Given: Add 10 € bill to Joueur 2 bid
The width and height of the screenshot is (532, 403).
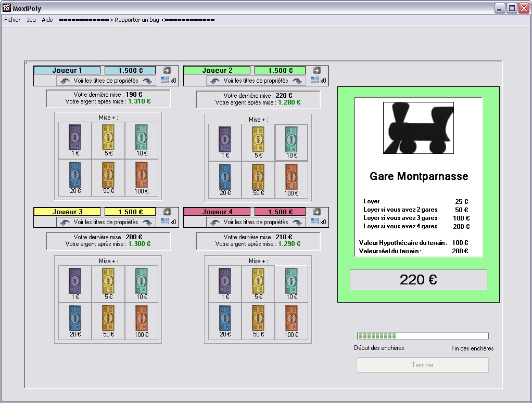Looking at the screenshot, I should click(x=292, y=142).
